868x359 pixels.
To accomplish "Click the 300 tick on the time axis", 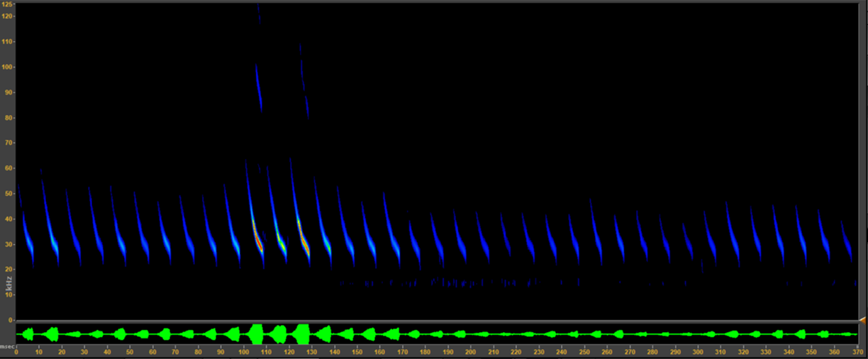I will (x=699, y=352).
